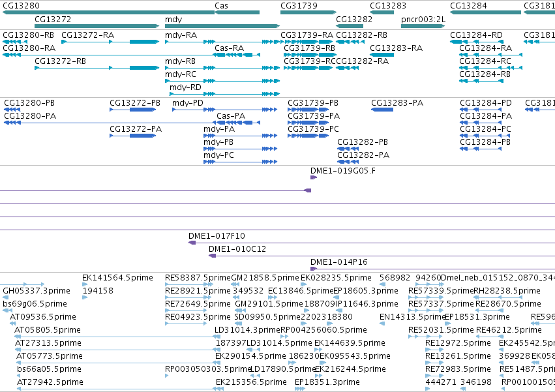Select EST RE13261.5prime label
The height and width of the screenshot is (392, 555).
(x=458, y=356)
